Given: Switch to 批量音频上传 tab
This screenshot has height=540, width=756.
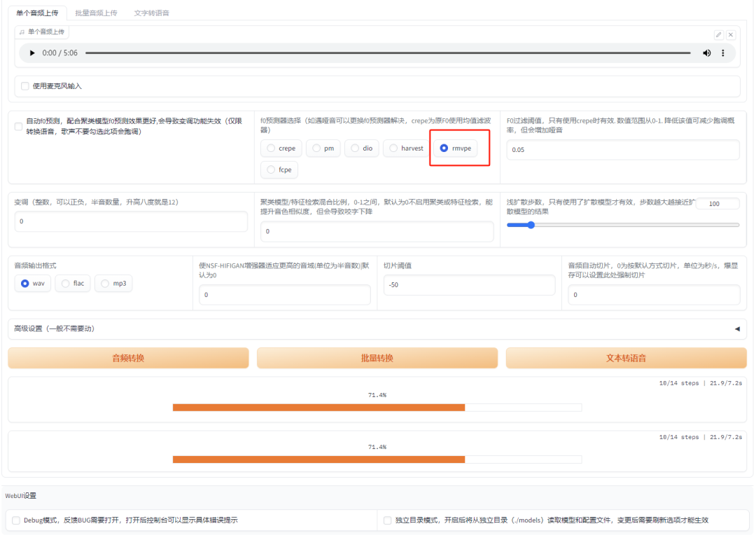Looking at the screenshot, I should pyautogui.click(x=96, y=13).
